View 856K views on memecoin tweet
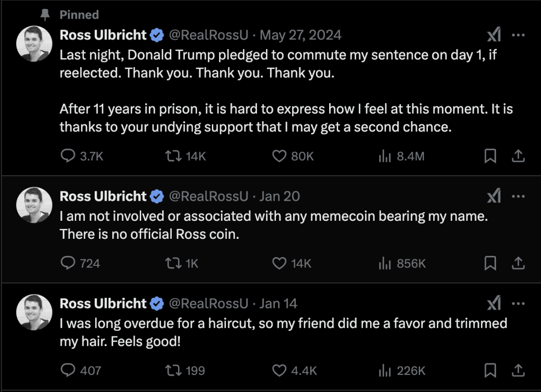This screenshot has width=541, height=392. pos(402,263)
